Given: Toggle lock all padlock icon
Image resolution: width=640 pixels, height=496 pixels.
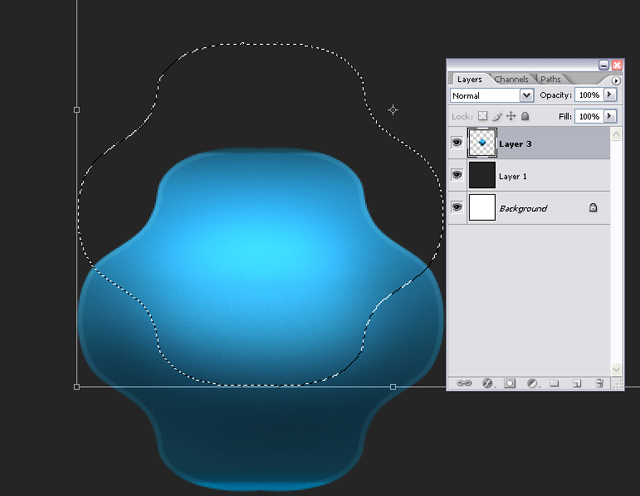Looking at the screenshot, I should [525, 116].
